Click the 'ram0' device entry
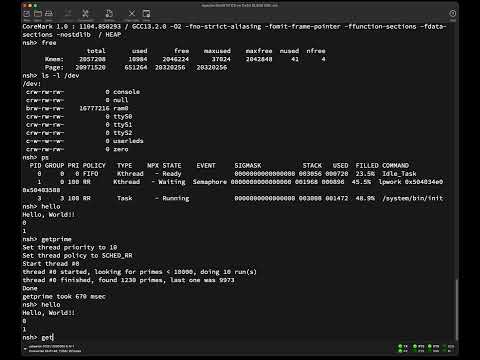480x360 pixels. point(121,108)
